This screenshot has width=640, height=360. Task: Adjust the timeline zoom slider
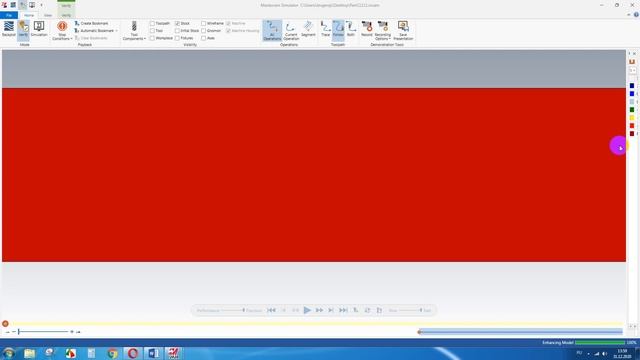[x=19, y=332]
